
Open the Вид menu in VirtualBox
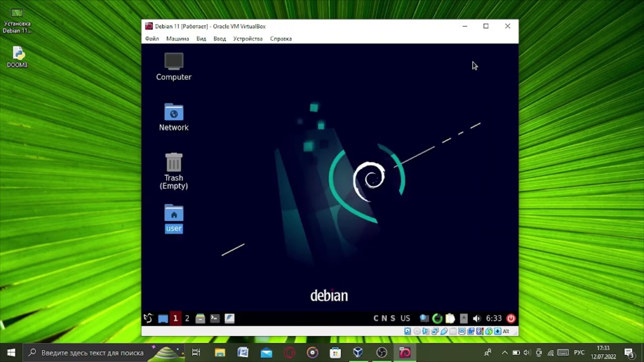tap(201, 39)
